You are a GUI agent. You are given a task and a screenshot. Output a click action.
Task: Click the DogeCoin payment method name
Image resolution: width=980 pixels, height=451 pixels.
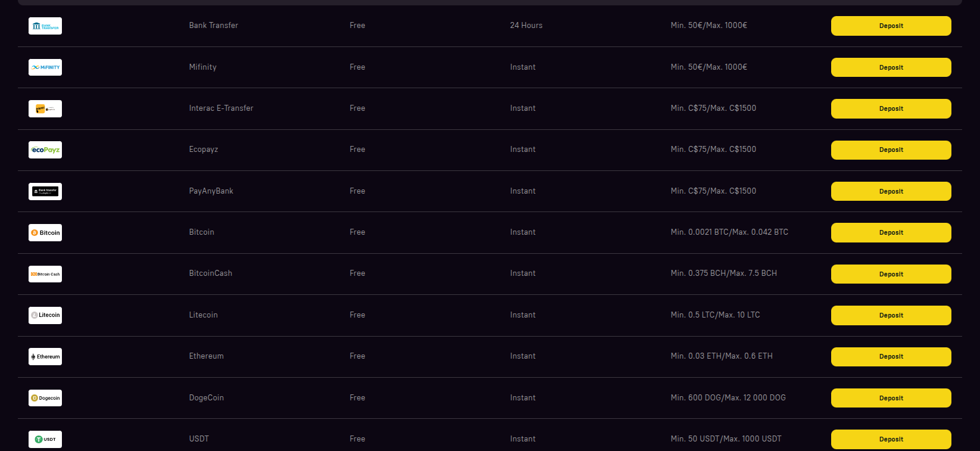pyautogui.click(x=207, y=397)
